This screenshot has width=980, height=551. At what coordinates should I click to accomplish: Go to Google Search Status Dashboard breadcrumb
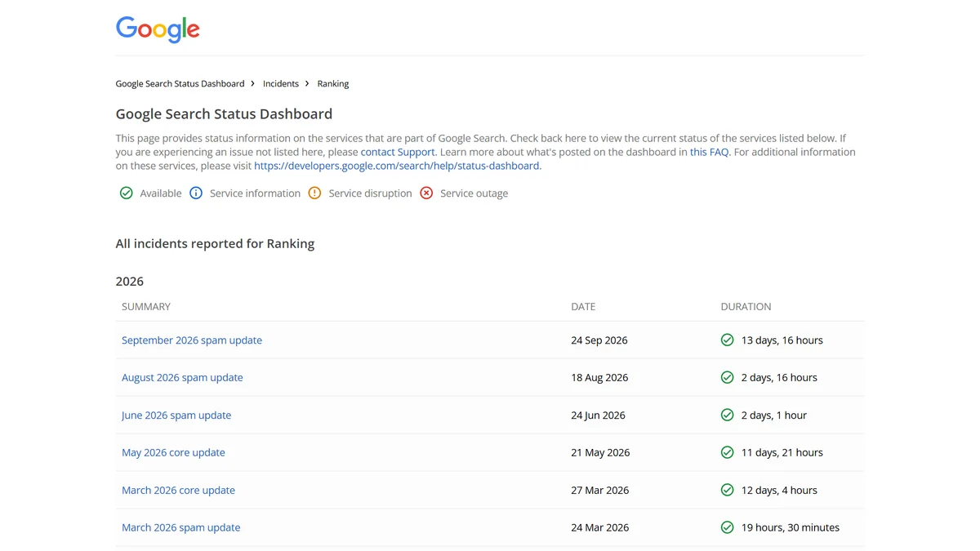pyautogui.click(x=180, y=83)
